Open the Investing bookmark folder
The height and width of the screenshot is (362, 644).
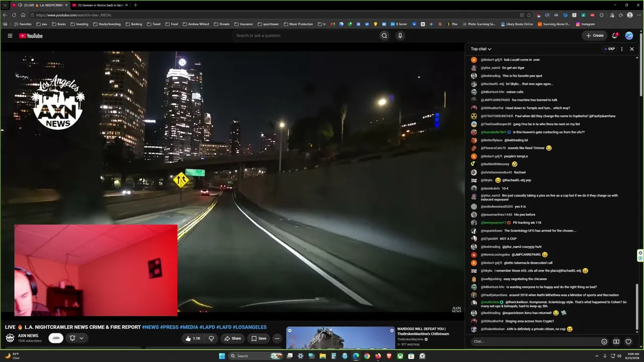click(79, 24)
